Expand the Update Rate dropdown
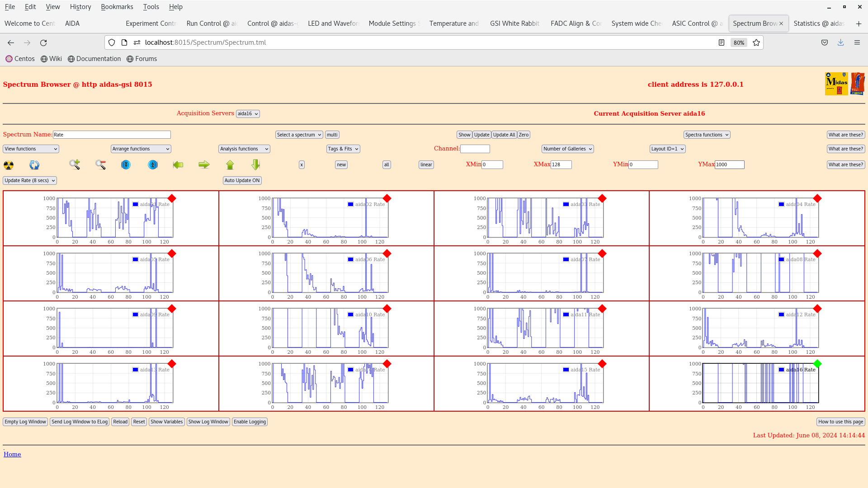The image size is (868, 488). click(30, 180)
